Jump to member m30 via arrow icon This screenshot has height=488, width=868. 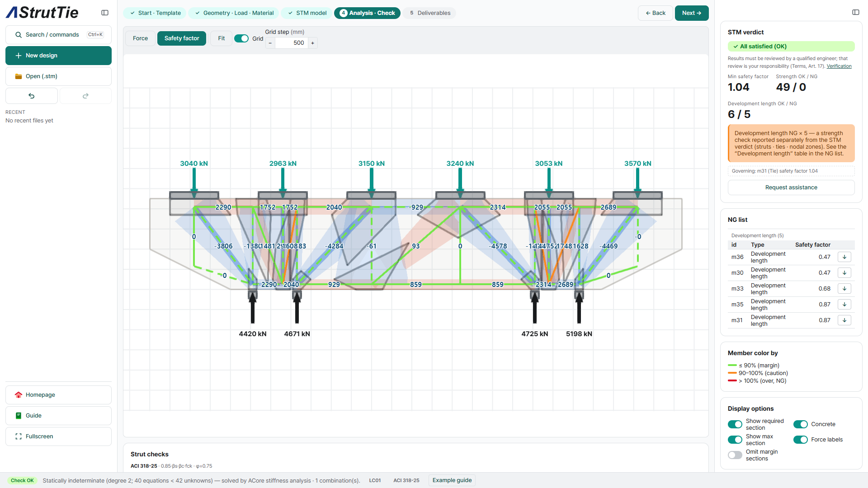click(x=844, y=273)
